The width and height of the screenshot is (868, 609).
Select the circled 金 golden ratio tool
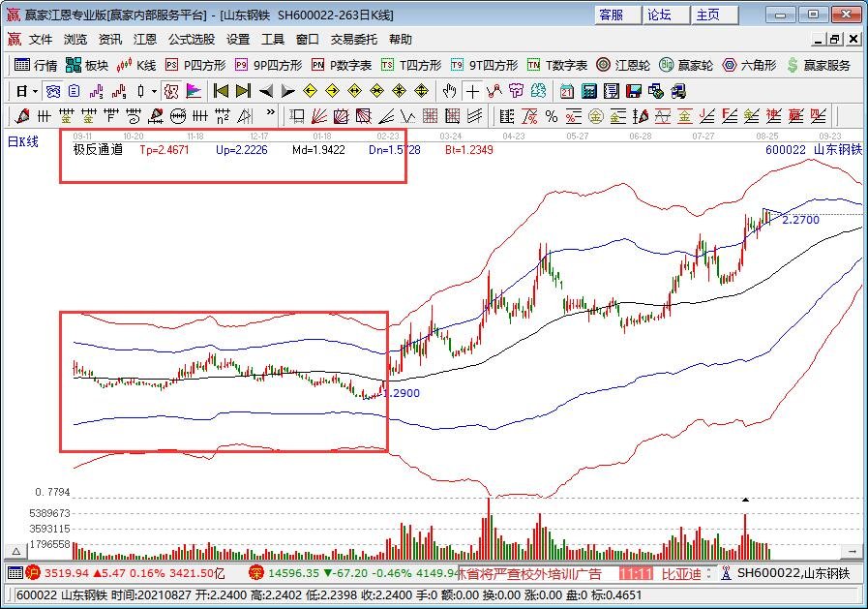[x=596, y=116]
